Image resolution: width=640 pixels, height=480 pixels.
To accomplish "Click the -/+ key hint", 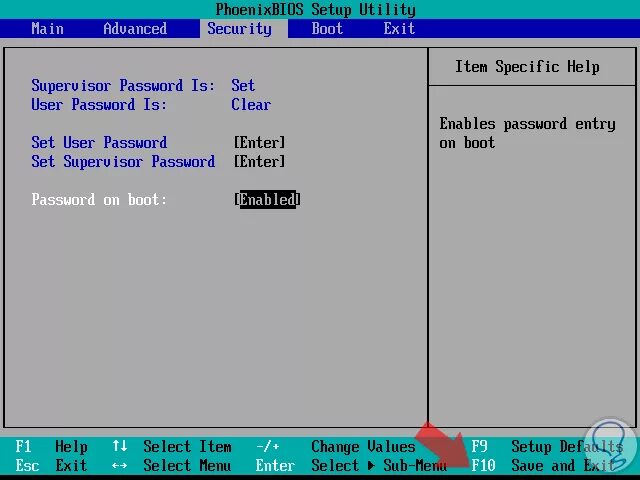I will point(267,447).
